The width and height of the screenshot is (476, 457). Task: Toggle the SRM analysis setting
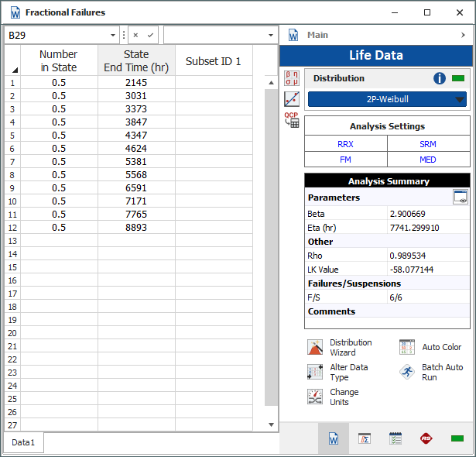(x=428, y=144)
